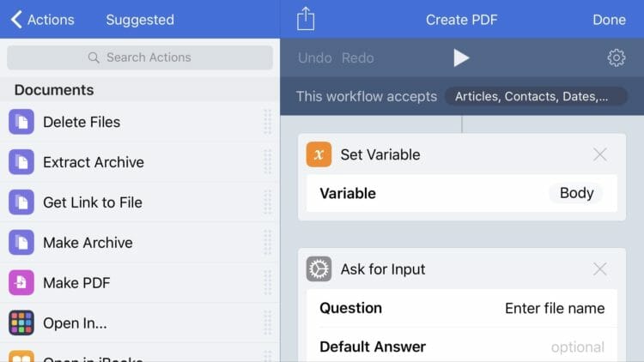The height and width of the screenshot is (362, 644).
Task: Remove the Set Variable action
Action: click(599, 154)
